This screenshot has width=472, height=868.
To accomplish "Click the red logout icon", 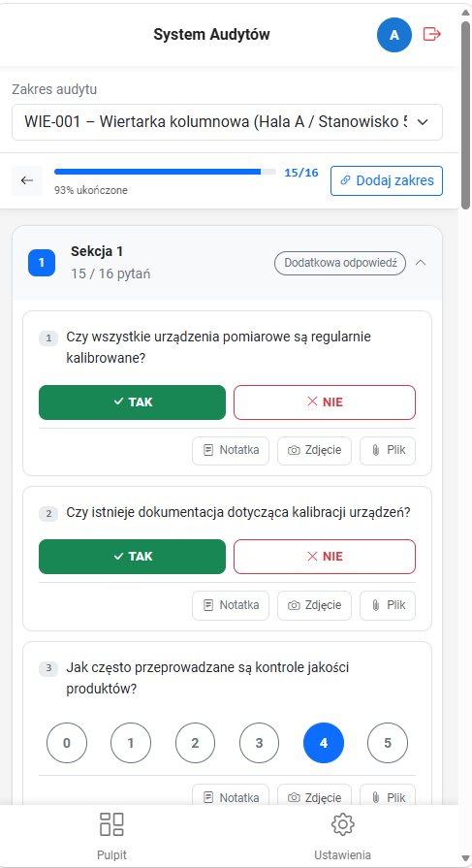I will point(431,34).
